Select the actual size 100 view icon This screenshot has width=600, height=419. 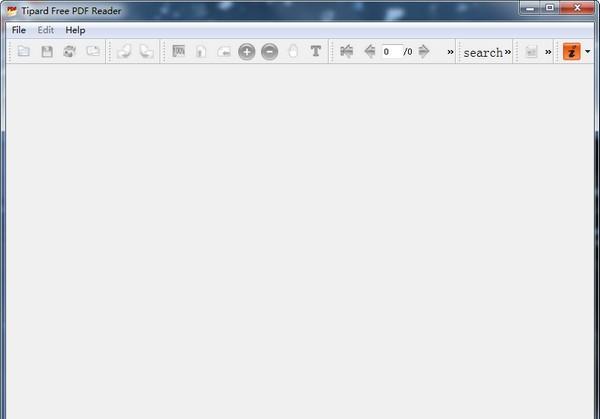(x=179, y=51)
